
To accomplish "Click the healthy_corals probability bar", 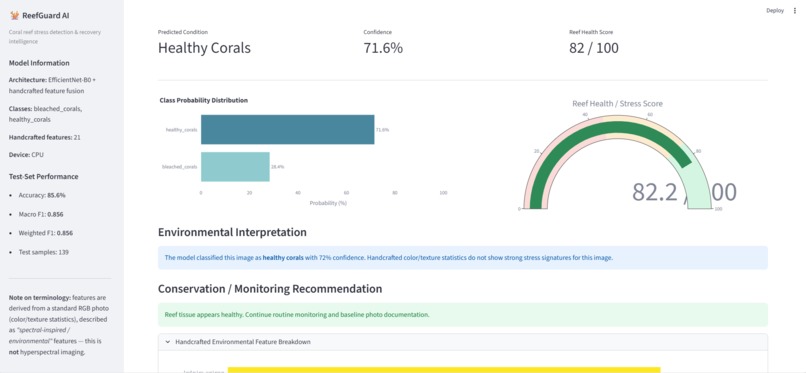I will tap(287, 129).
